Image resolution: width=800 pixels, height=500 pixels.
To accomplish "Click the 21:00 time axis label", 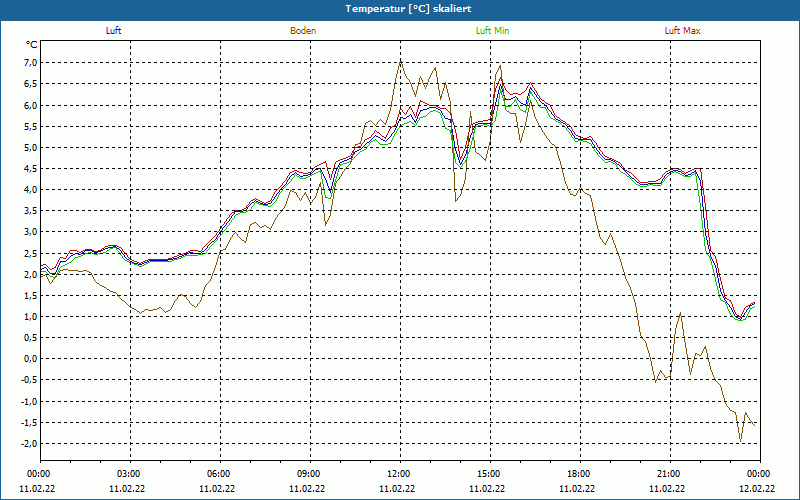I will [668, 474].
